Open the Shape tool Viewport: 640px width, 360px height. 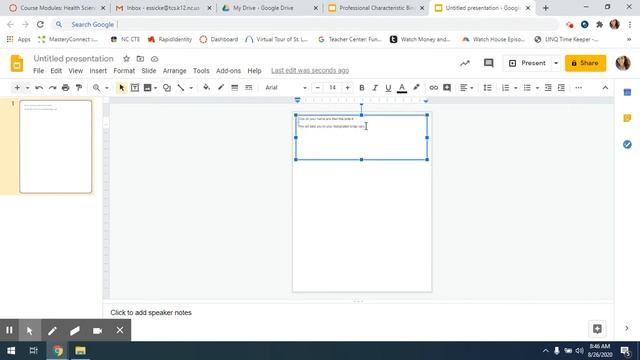(x=167, y=88)
